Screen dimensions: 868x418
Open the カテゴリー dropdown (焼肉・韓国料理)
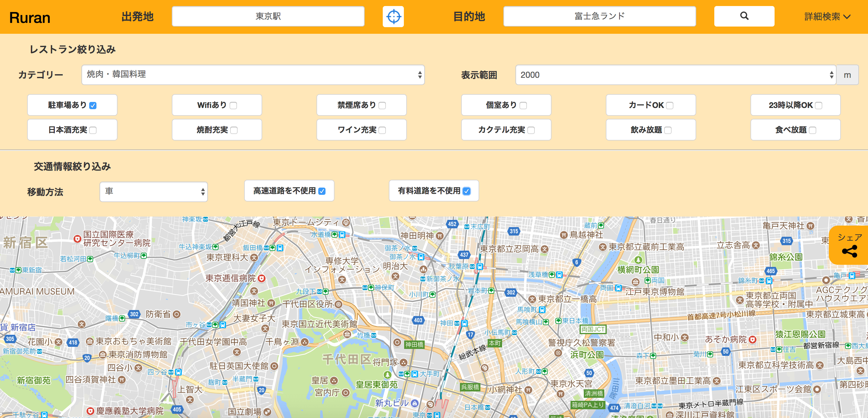pyautogui.click(x=253, y=74)
